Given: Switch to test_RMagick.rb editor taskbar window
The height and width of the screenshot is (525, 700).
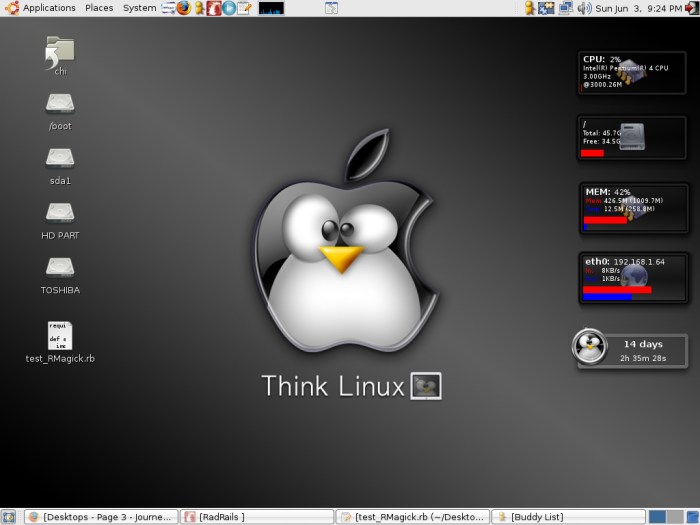Looking at the screenshot, I should (413, 517).
